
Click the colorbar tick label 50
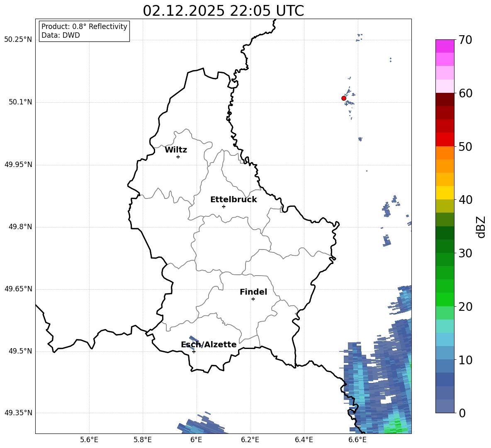click(x=465, y=146)
